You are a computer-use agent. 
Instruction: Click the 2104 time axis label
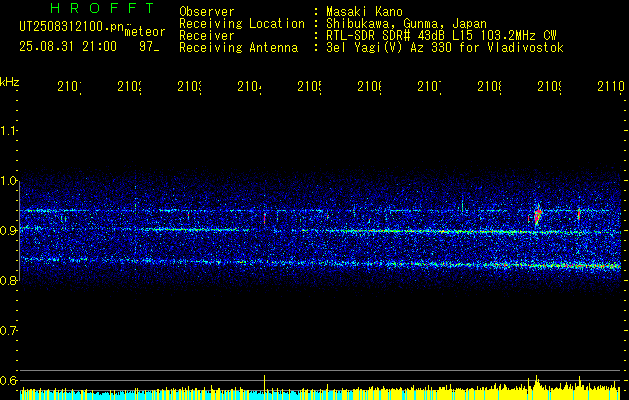pyautogui.click(x=249, y=86)
